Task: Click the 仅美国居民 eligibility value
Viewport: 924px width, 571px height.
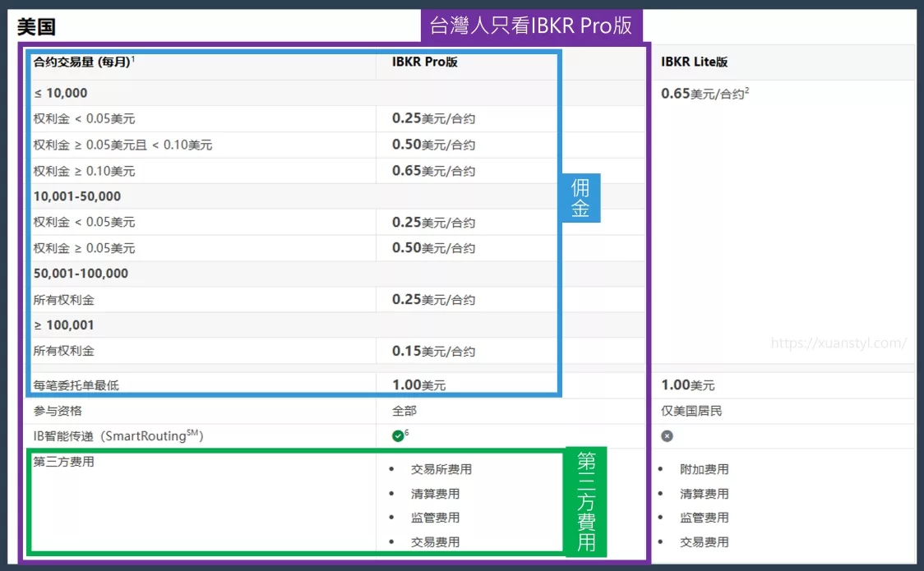Action: click(x=691, y=411)
